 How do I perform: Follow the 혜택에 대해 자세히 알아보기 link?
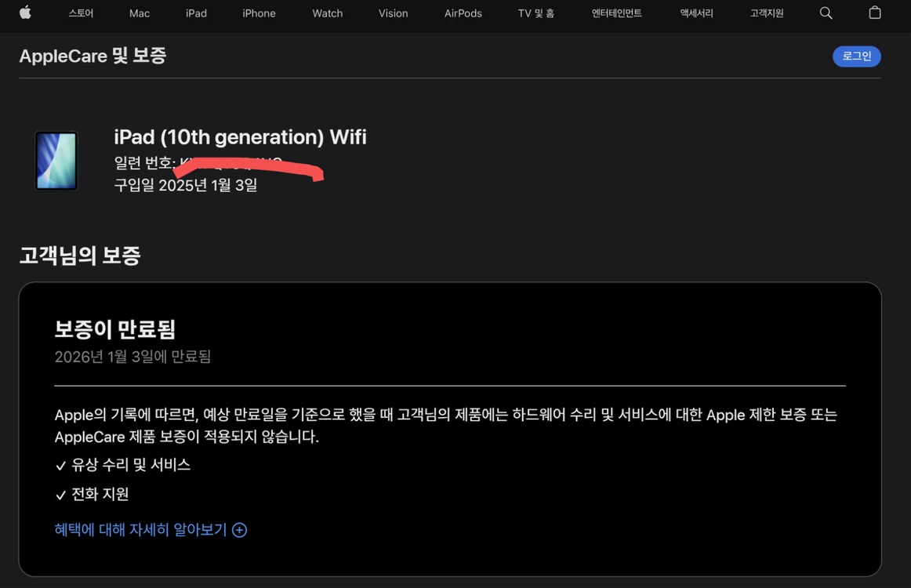[140, 530]
